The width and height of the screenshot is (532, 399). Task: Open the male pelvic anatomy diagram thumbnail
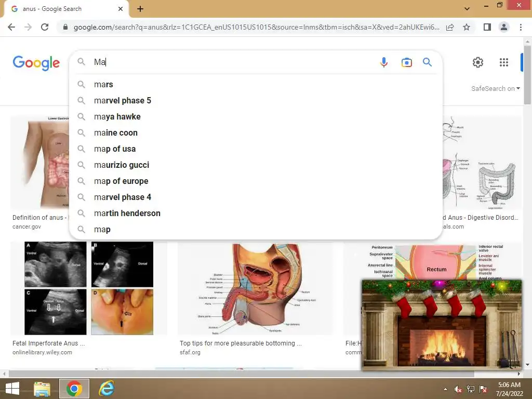point(255,288)
